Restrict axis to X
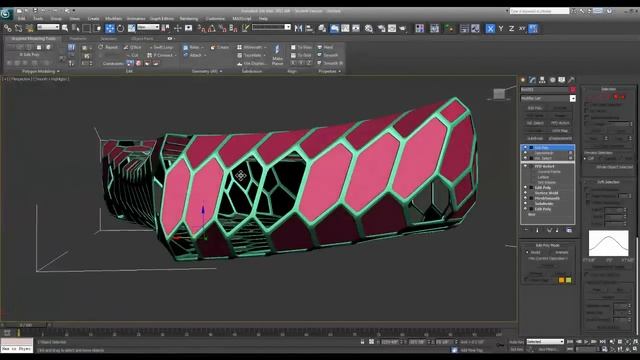 [x=490, y=28]
